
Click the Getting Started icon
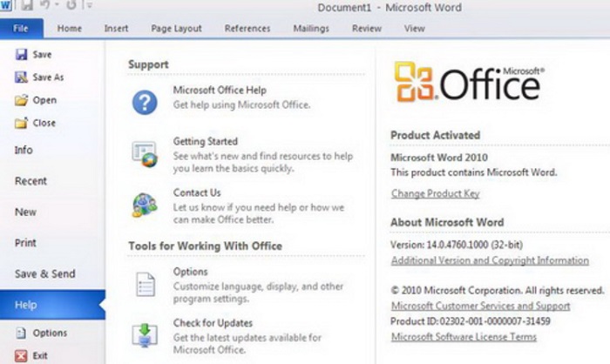(145, 154)
